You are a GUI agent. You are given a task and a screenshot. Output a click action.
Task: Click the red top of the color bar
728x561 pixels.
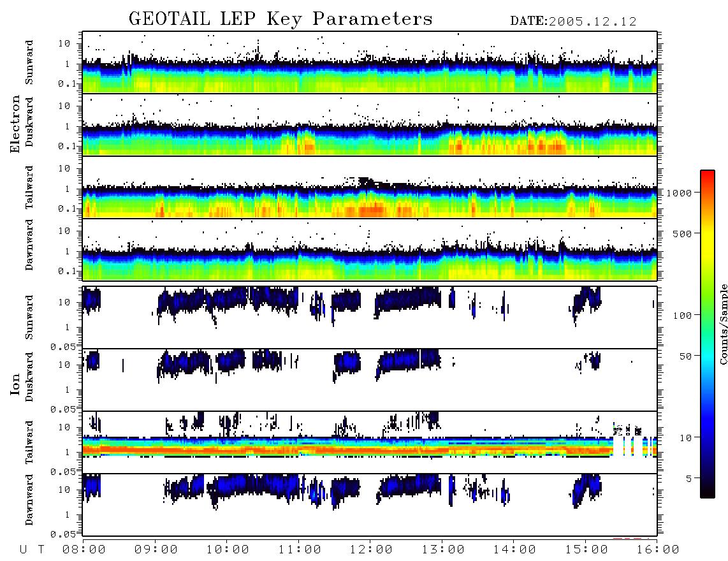(708, 174)
